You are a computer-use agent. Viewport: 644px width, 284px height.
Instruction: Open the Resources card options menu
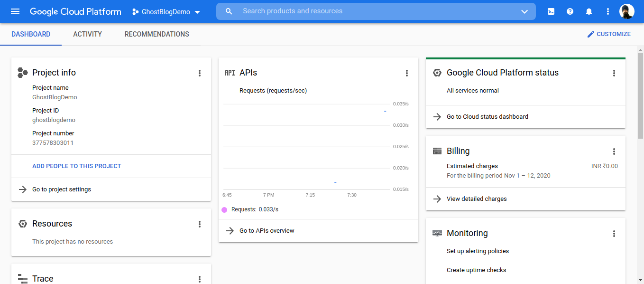[x=199, y=224]
